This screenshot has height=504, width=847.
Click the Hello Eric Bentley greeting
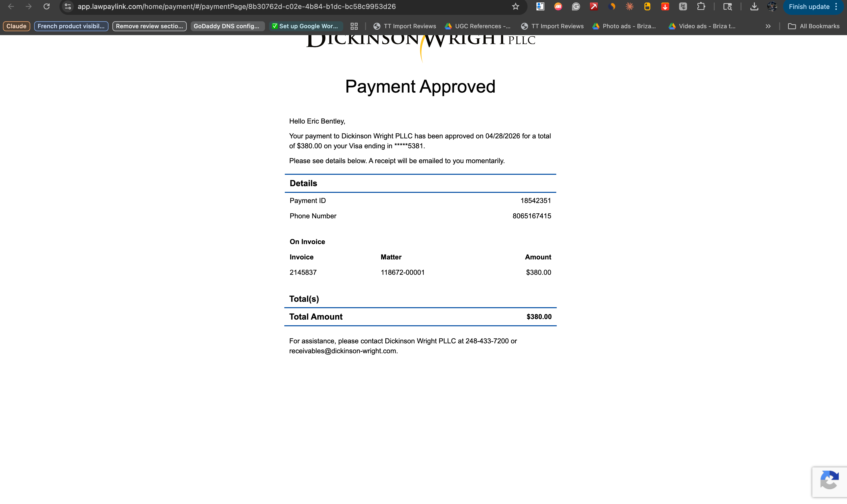click(x=317, y=121)
